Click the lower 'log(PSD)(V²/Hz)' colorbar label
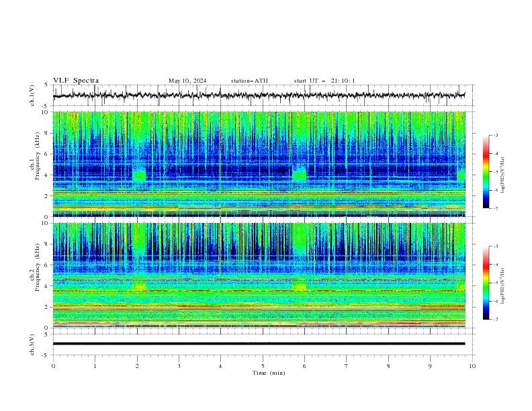532x411 pixels. point(503,285)
